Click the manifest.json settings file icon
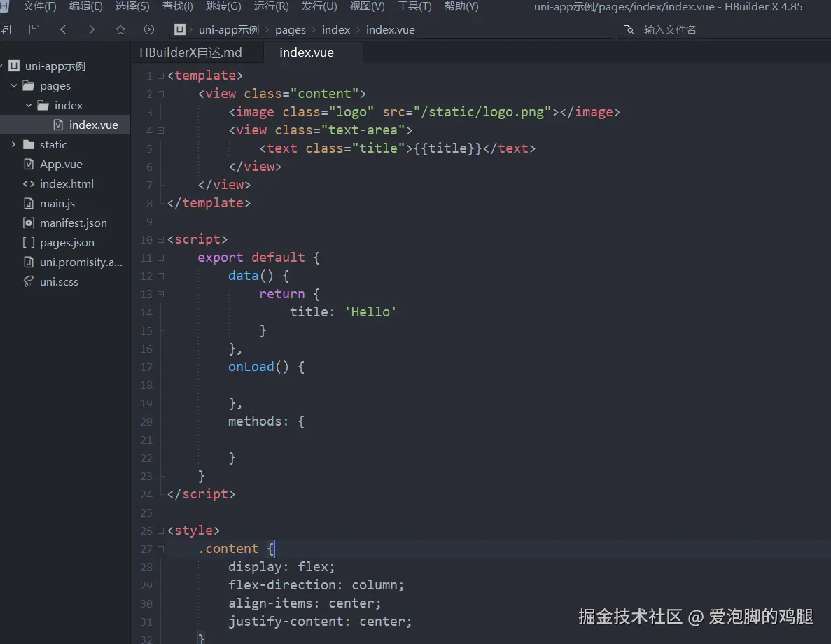This screenshot has width=831, height=644. [x=29, y=223]
